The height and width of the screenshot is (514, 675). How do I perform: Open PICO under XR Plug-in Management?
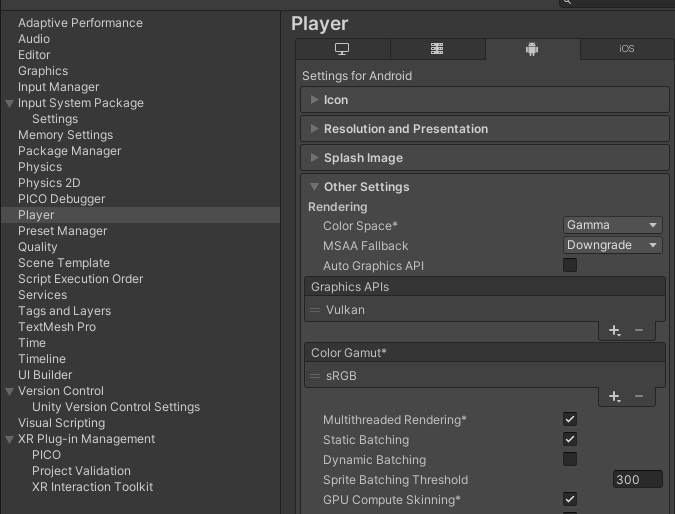click(46, 455)
